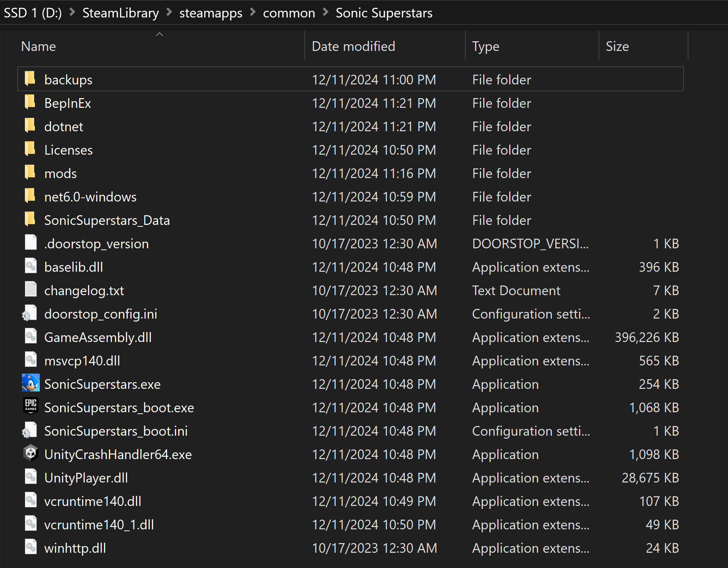Click the Unity cube icon for UnityCrashHandler64.exe

31,454
